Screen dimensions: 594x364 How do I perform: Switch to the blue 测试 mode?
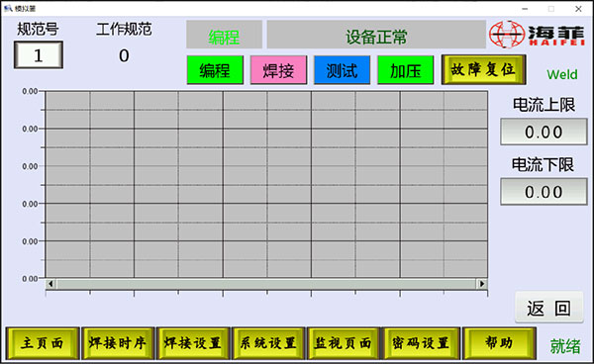[343, 70]
